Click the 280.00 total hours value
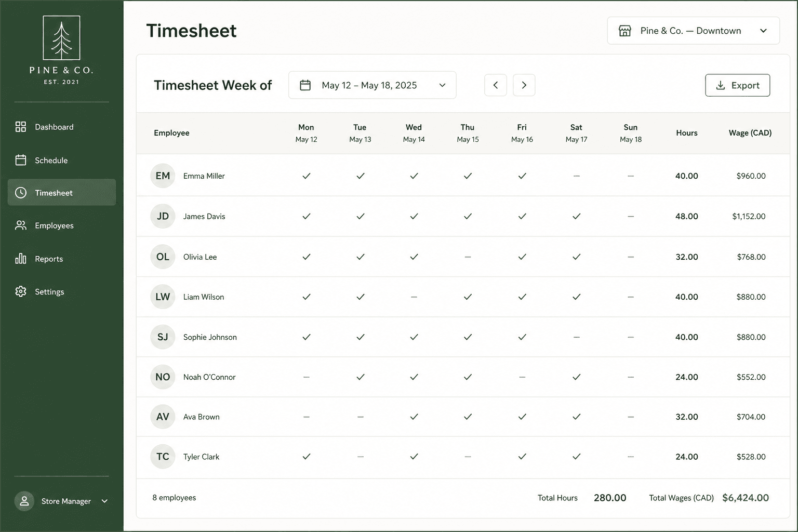This screenshot has height=532, width=798. point(610,498)
